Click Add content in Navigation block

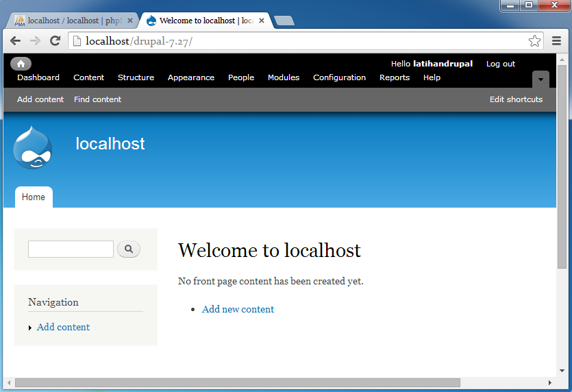pos(63,327)
